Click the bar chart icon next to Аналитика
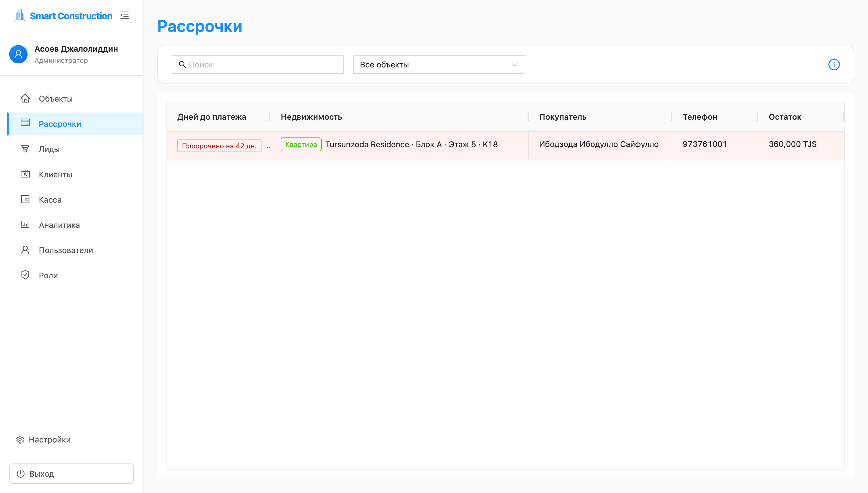The height and width of the screenshot is (493, 868). [x=25, y=224]
